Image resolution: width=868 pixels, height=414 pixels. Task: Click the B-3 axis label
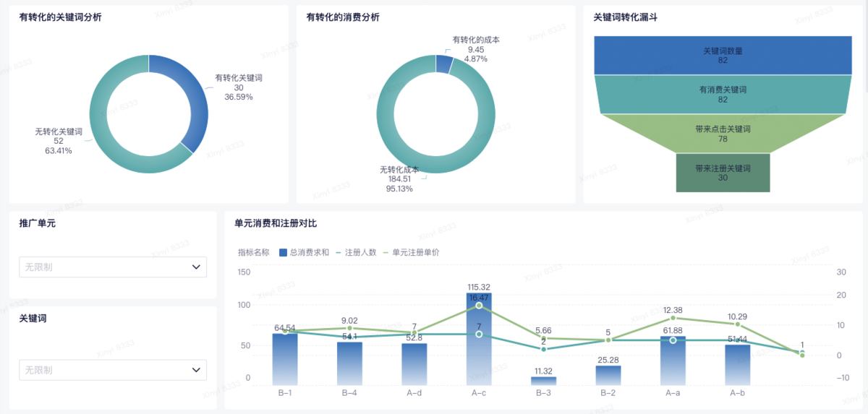coord(544,394)
